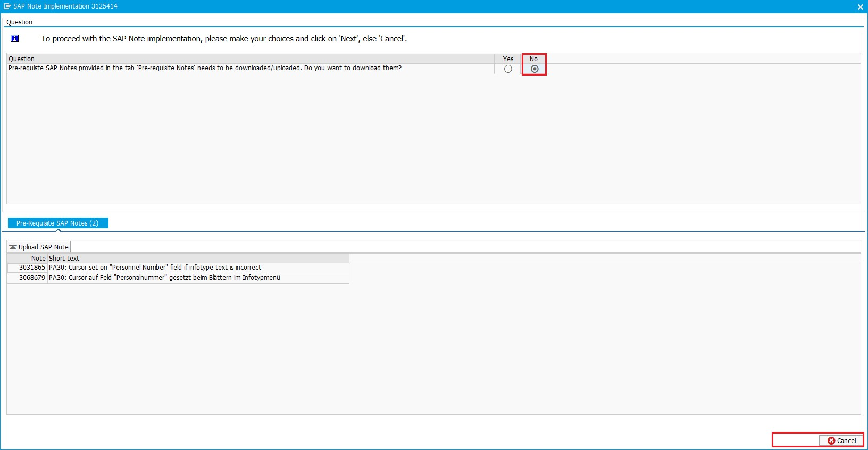Close the SAP Note Implementation dialog
This screenshot has height=450, width=868.
(860, 7)
